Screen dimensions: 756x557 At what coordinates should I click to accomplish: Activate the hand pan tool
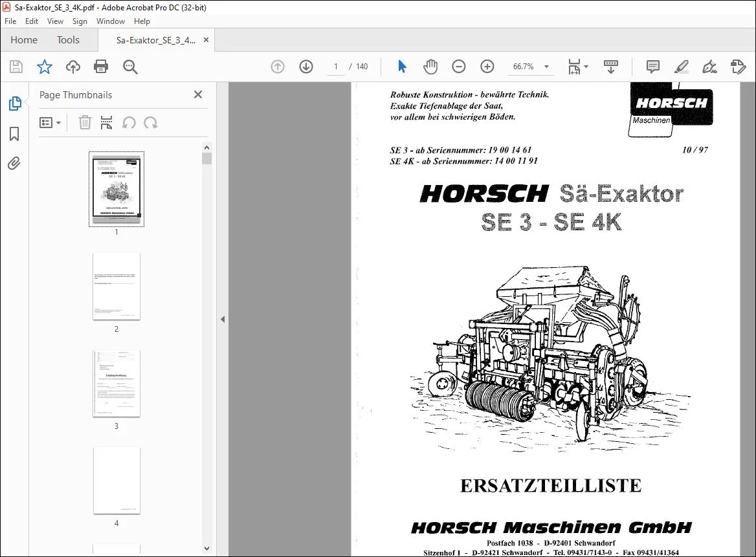(x=430, y=67)
